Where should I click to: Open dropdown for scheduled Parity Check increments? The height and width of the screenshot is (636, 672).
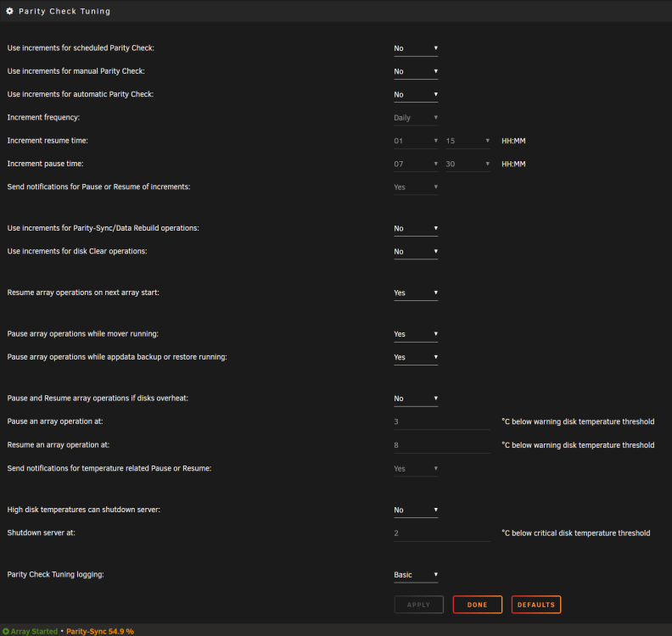click(416, 48)
